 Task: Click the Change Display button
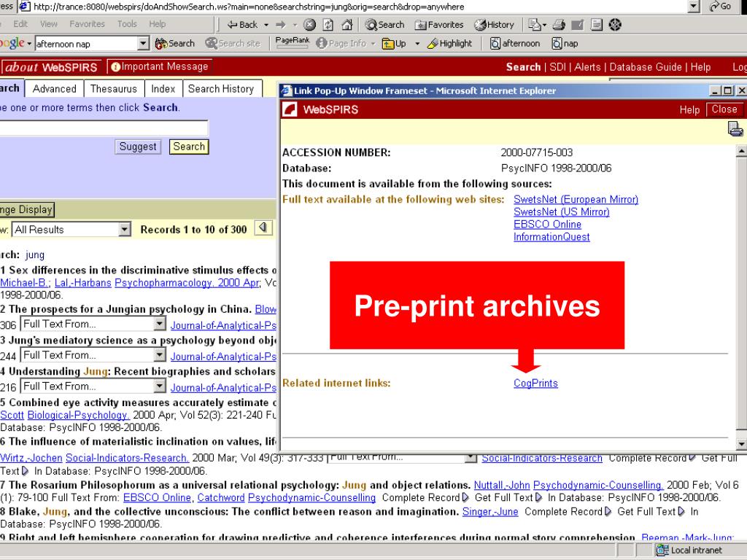click(27, 209)
